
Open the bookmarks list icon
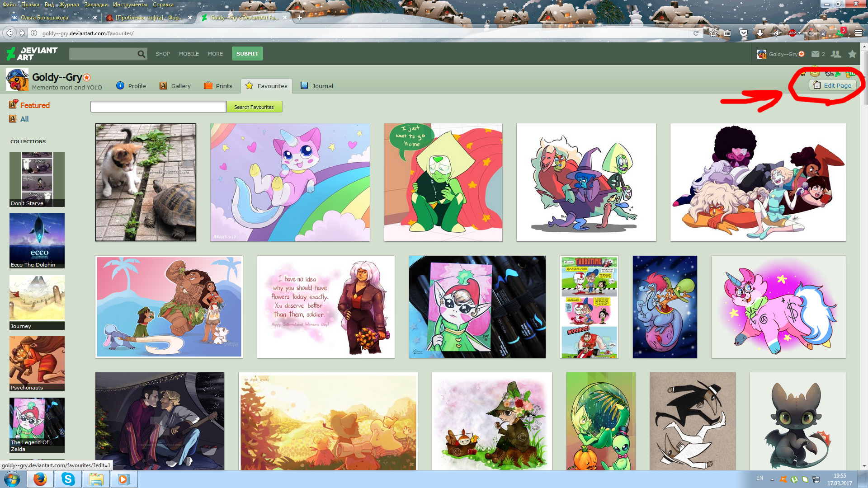pos(727,33)
